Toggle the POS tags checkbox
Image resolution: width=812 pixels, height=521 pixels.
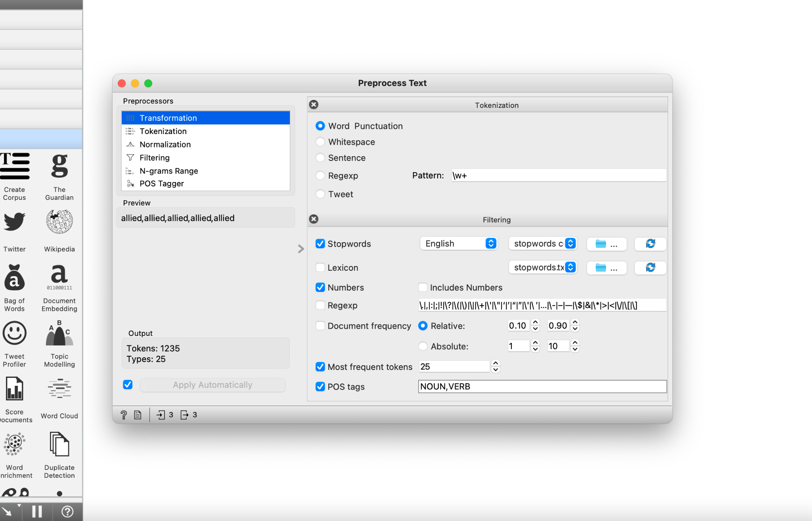320,387
